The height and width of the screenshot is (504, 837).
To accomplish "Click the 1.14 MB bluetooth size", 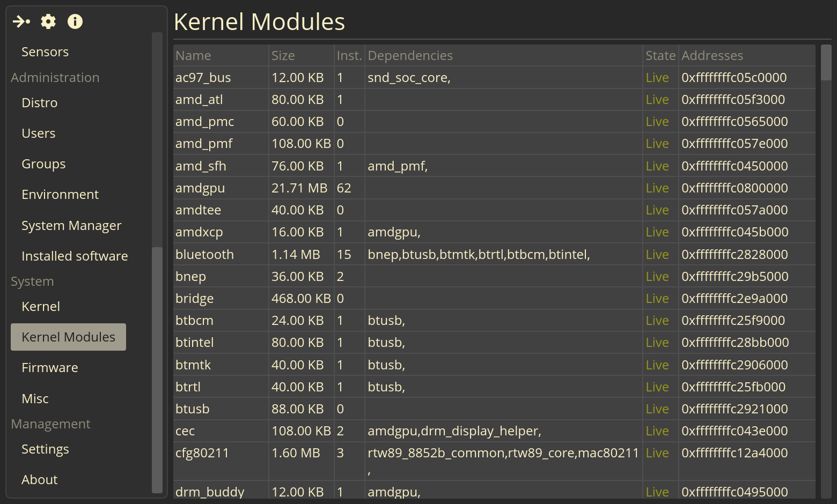I will coord(296,255).
